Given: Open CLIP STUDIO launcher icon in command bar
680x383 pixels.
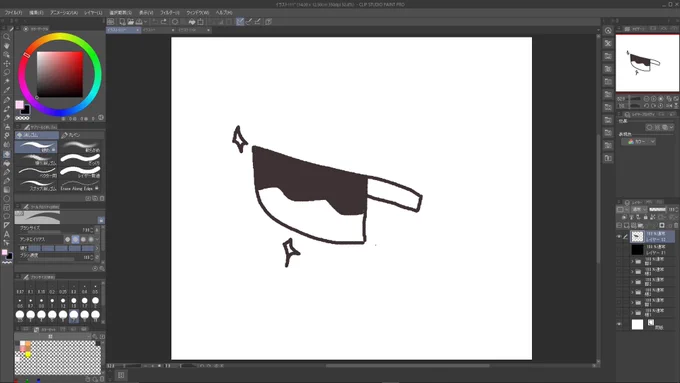Looking at the screenshot, I should [x=111, y=21].
